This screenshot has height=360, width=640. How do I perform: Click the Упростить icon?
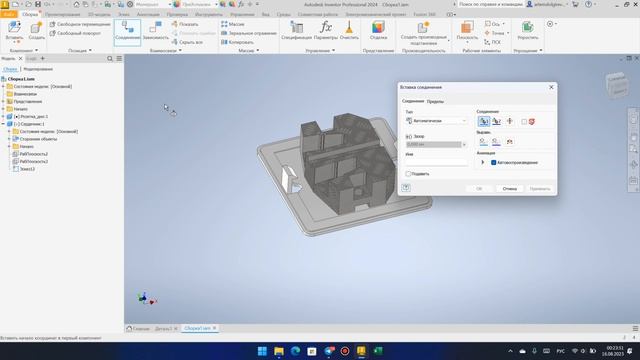point(527,28)
